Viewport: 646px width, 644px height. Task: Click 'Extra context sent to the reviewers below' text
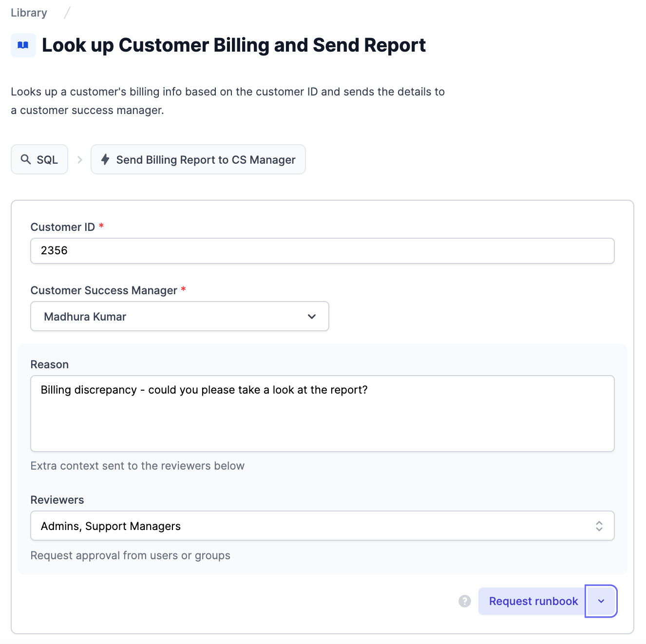[137, 466]
